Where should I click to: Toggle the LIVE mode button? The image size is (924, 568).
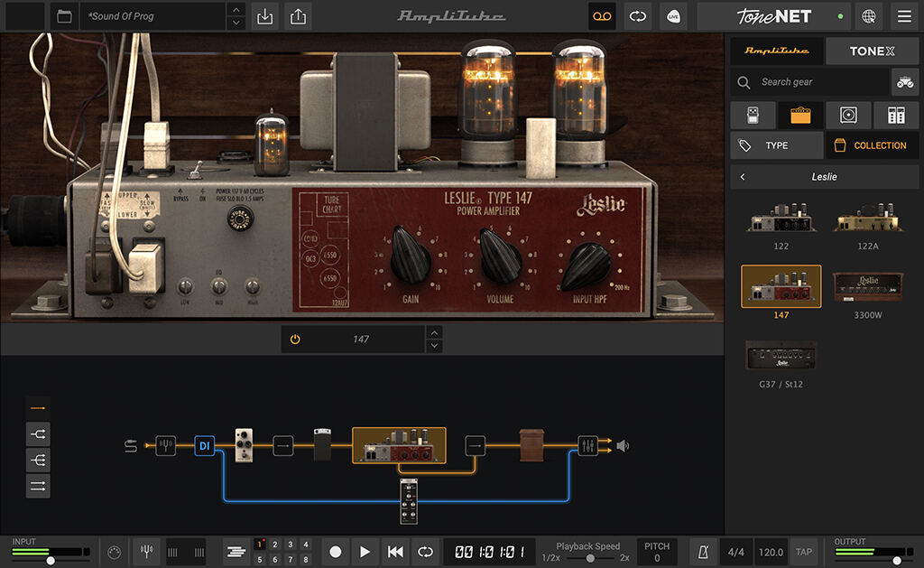click(x=673, y=16)
